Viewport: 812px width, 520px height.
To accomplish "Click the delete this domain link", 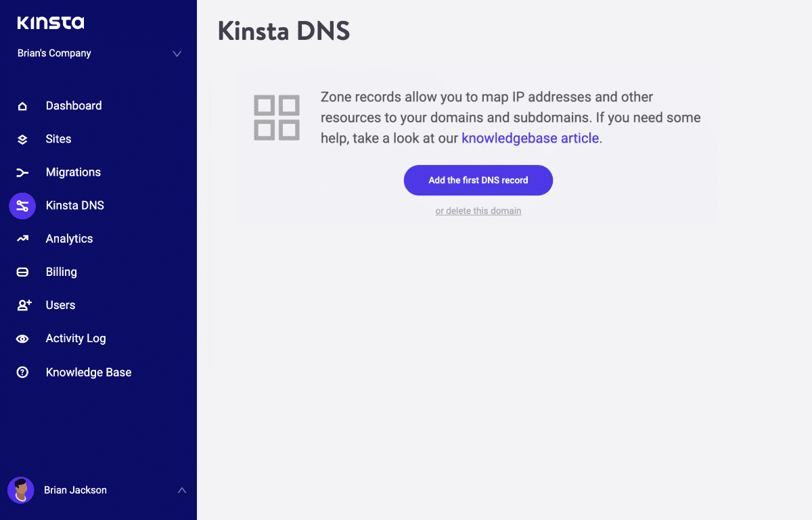I will pos(478,211).
